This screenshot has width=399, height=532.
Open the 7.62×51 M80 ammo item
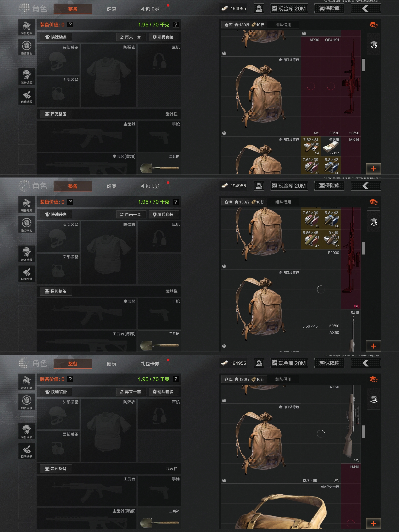(311, 147)
